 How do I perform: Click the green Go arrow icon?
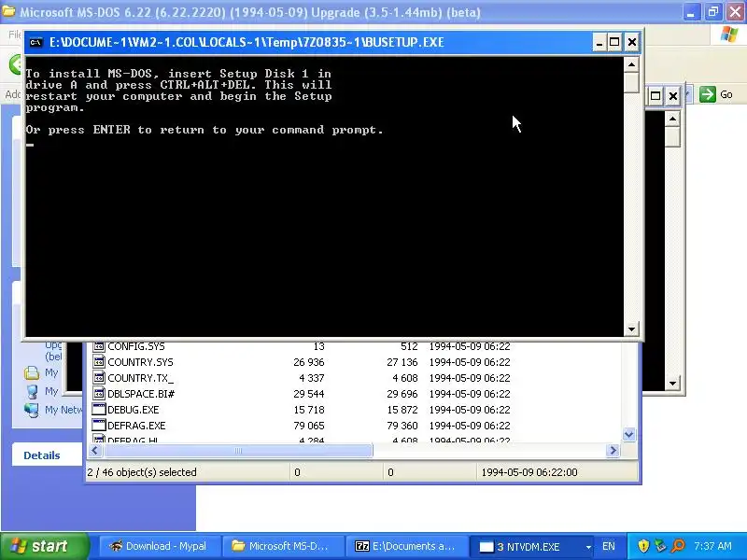708,94
